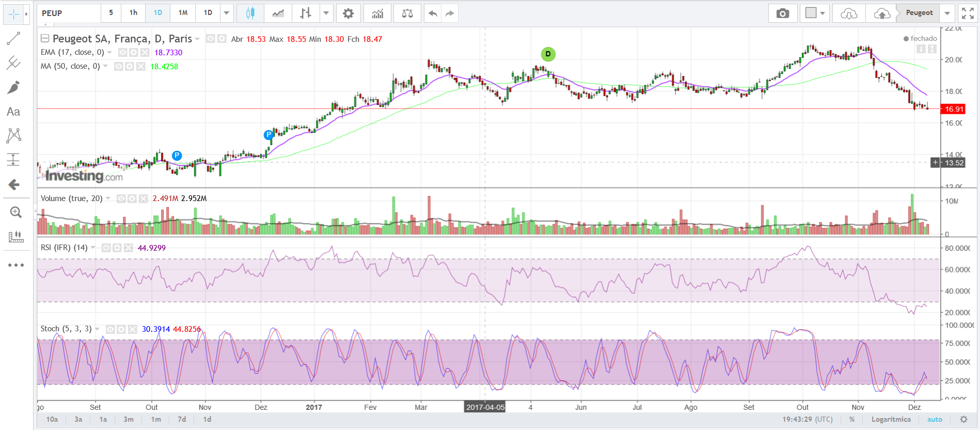Open chart properties gear in top toolbar

(349, 13)
